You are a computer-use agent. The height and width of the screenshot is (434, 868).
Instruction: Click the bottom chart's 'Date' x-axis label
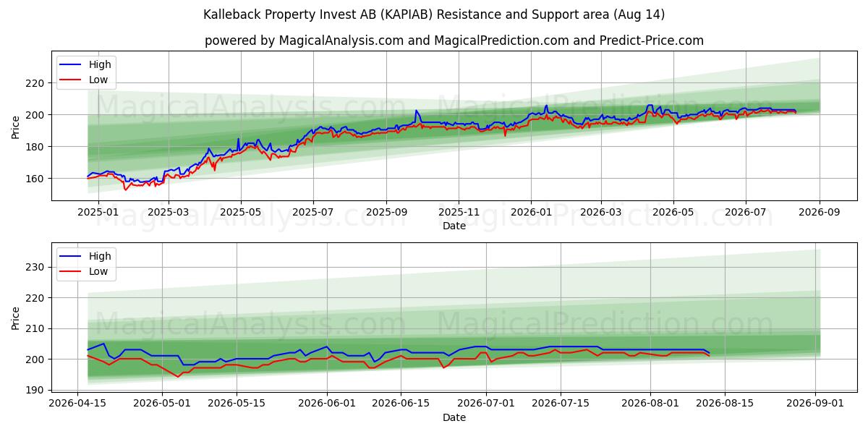pos(454,417)
